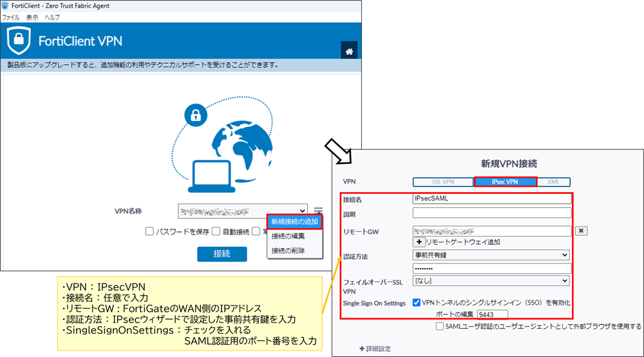Screen dimensions: 644x357
Task: Open the VPN名称 dropdown list
Action: point(242,211)
